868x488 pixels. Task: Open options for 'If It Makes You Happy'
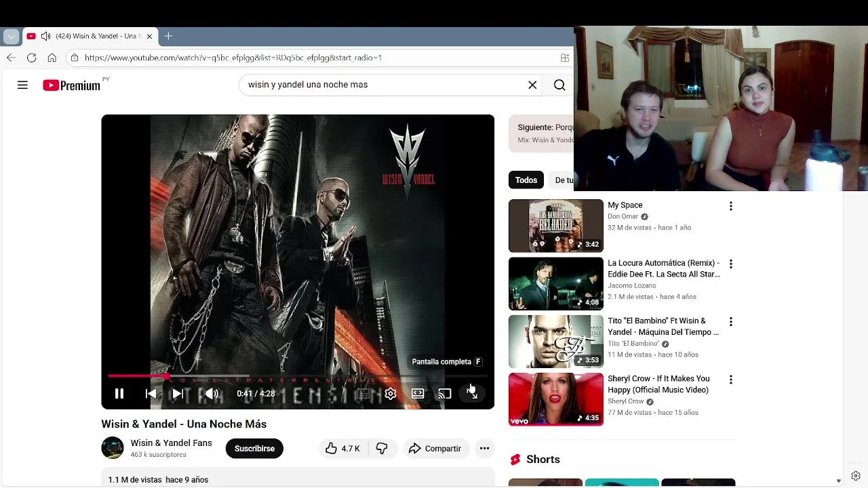(730, 380)
